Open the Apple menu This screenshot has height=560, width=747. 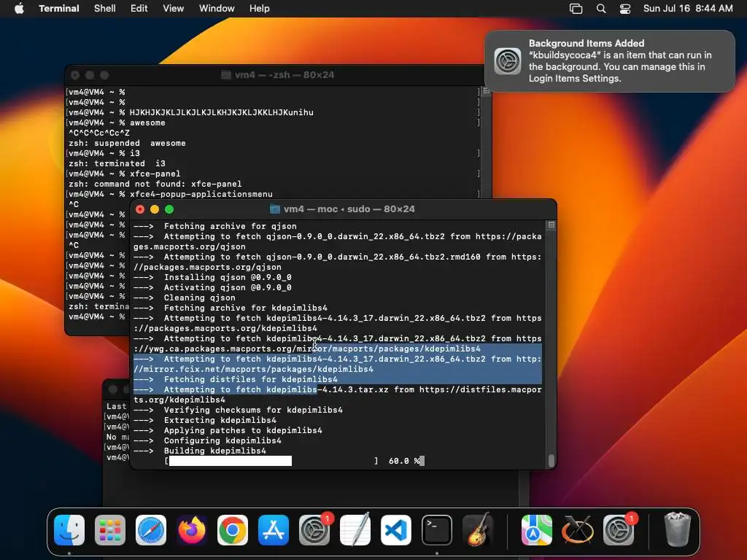tap(19, 9)
